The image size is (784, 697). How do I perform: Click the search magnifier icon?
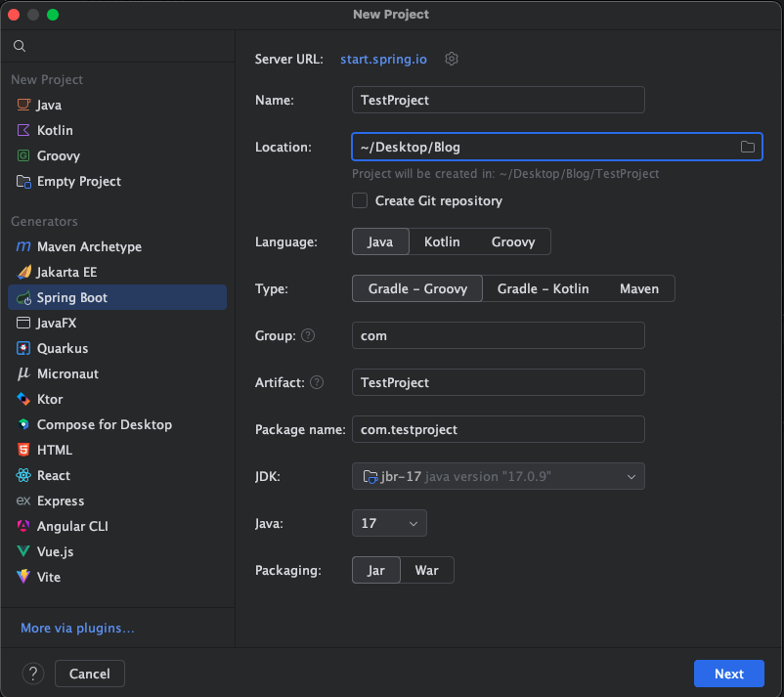click(x=20, y=46)
